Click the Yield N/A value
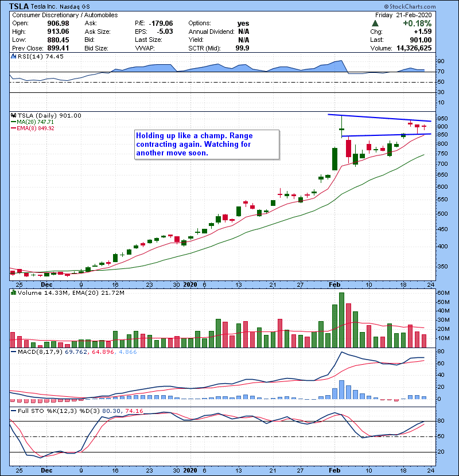 pyautogui.click(x=244, y=40)
